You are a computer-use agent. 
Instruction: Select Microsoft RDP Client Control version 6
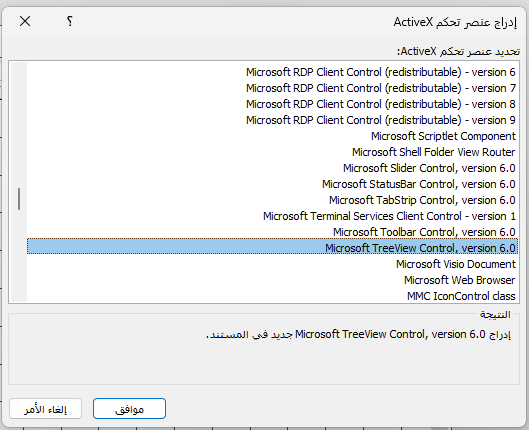(272, 72)
